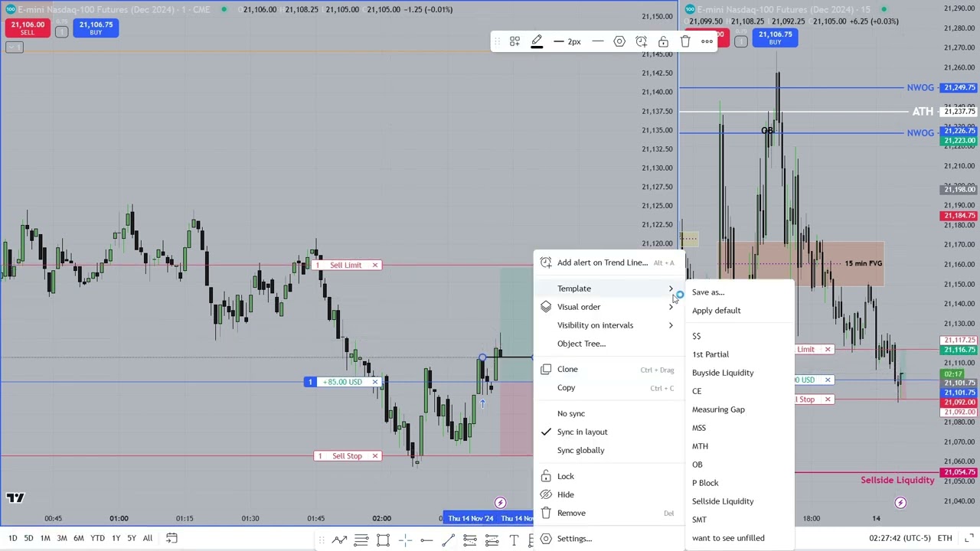Select the No sync option
980x551 pixels.
(x=609, y=414)
